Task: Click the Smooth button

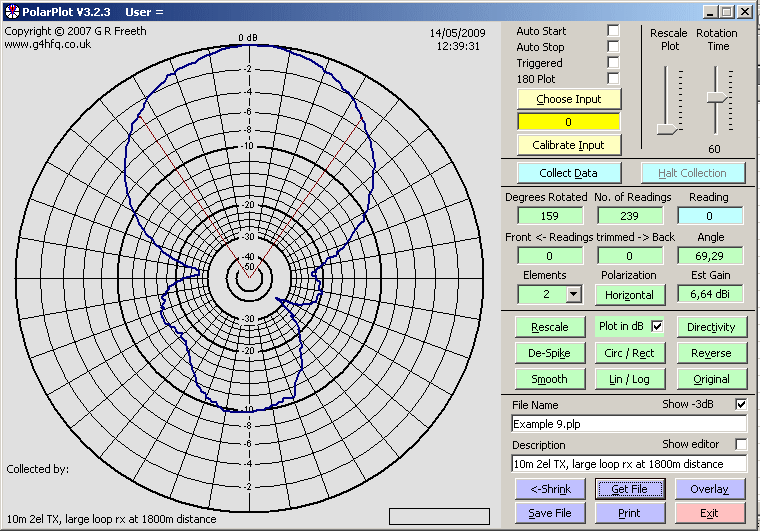Action: pos(548,379)
